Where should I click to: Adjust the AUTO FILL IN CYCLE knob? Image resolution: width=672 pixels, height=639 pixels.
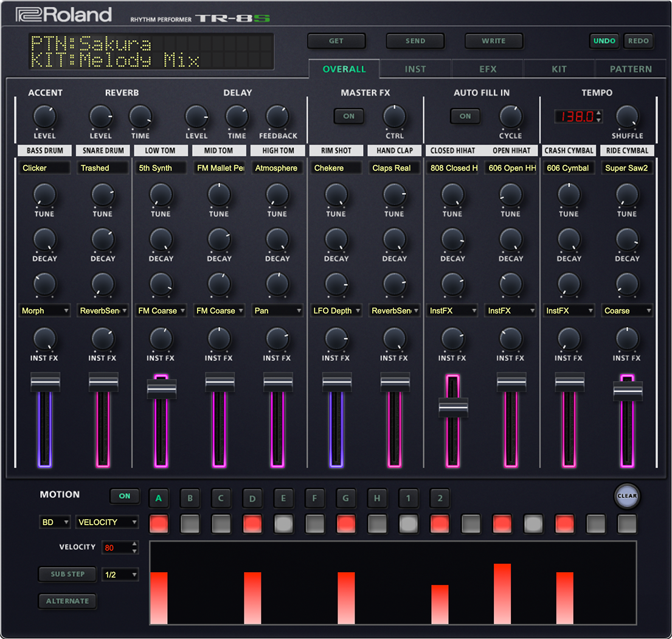point(511,115)
